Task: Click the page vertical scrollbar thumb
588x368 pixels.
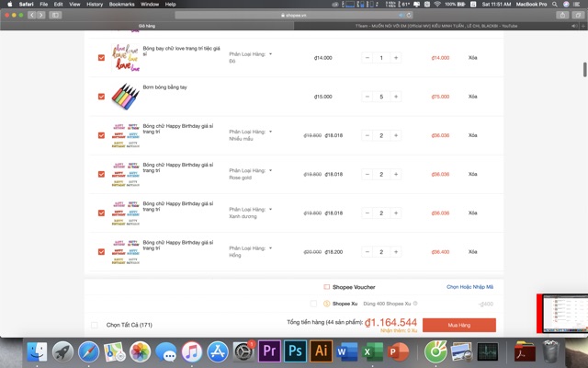Action: coord(584,69)
